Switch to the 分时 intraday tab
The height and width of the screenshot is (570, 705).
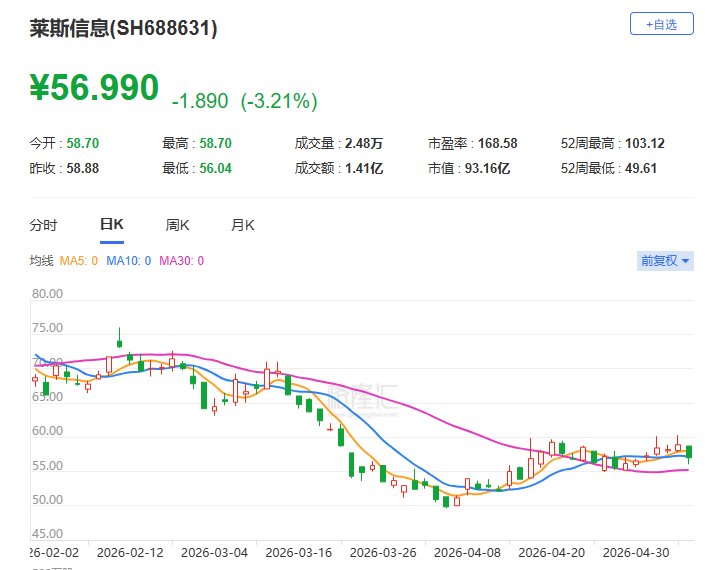[x=43, y=225]
